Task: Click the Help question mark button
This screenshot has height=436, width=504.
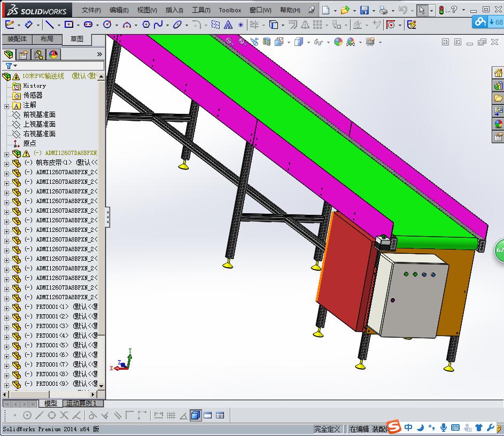Action: 454,10
